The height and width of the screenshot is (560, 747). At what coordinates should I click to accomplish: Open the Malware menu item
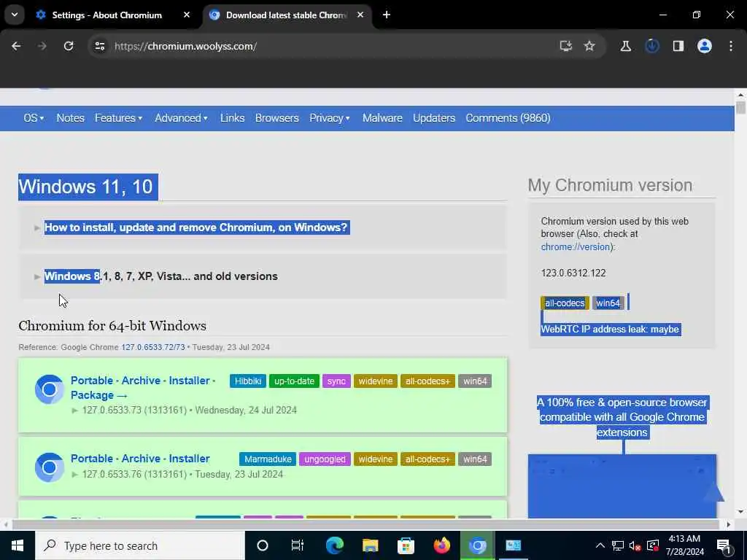click(x=382, y=118)
